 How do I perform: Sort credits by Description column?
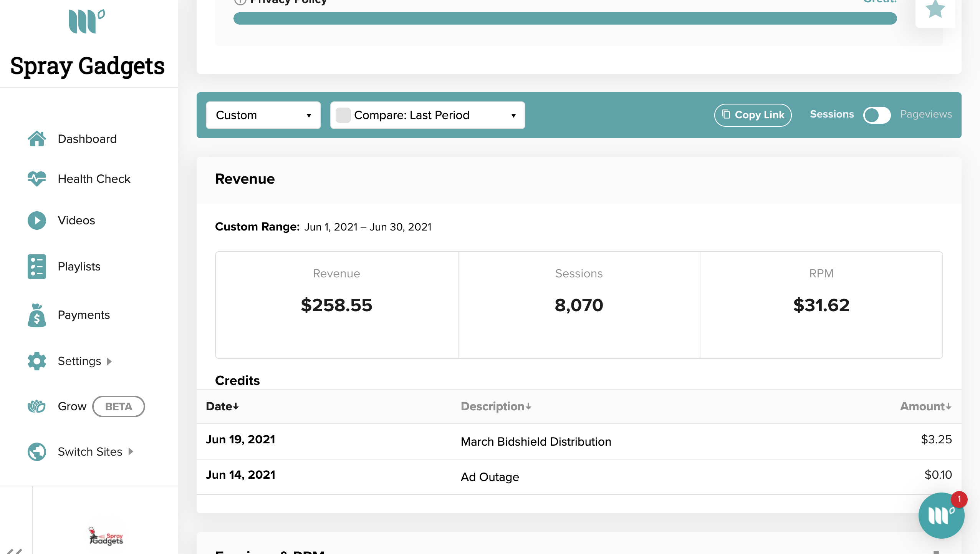coord(496,406)
